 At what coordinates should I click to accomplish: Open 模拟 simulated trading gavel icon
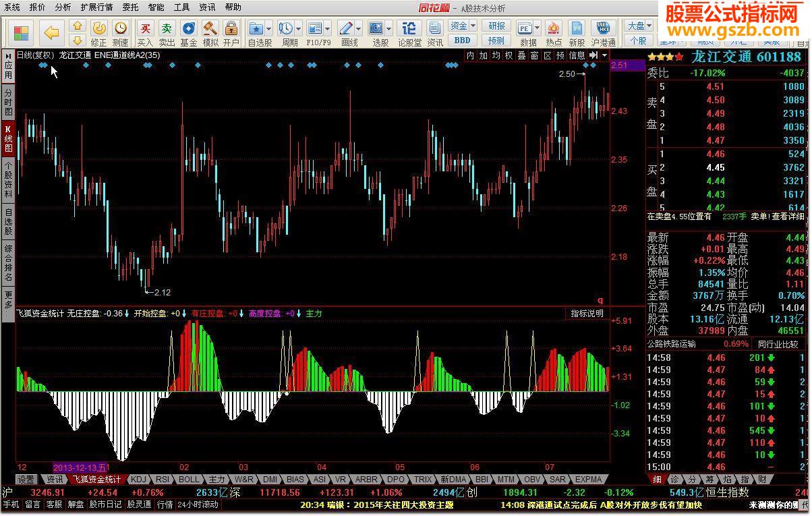coord(210,28)
